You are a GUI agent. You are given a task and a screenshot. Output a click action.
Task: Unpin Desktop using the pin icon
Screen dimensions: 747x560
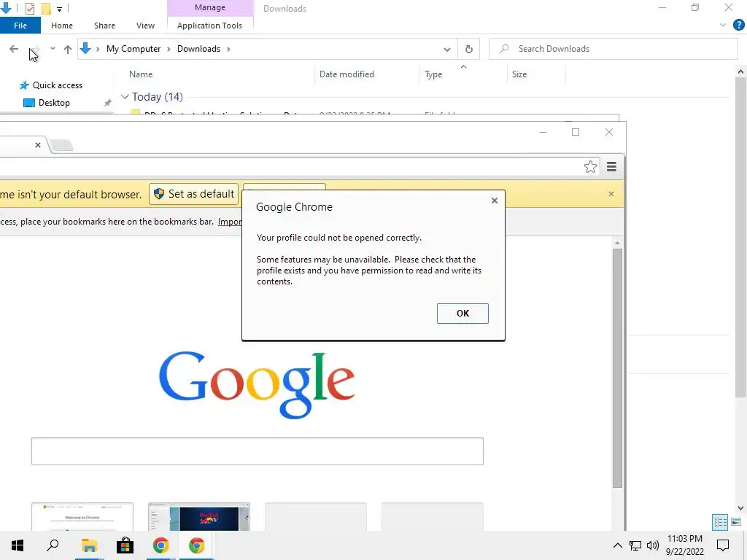click(x=108, y=103)
